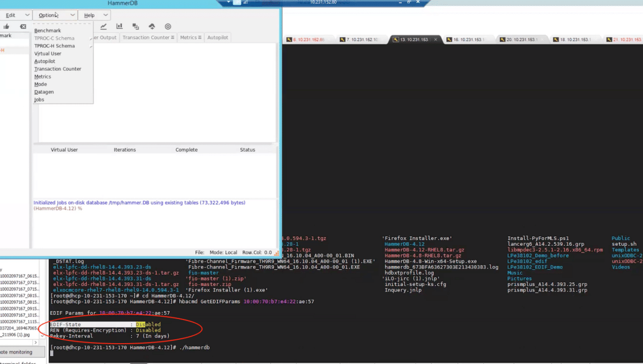Click the right chevron under the file list

coord(35,342)
